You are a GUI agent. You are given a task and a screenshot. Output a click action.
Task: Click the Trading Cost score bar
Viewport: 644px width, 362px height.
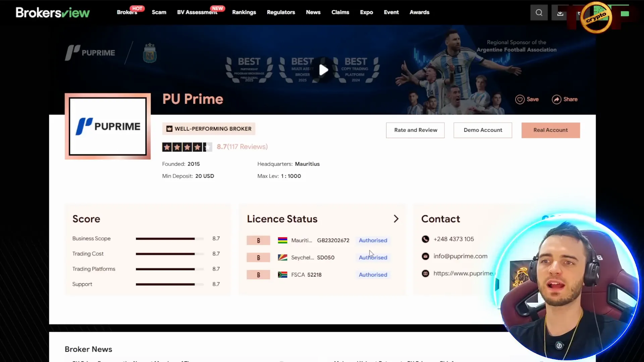click(170, 254)
